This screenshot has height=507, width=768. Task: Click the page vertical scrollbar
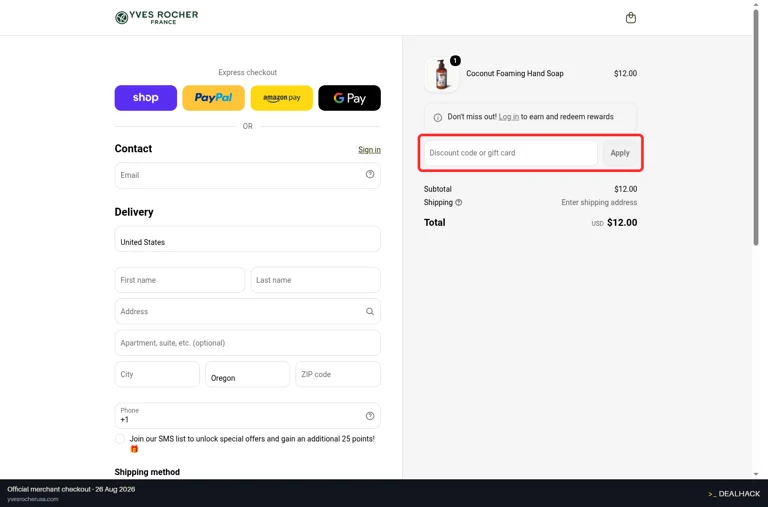point(756,127)
